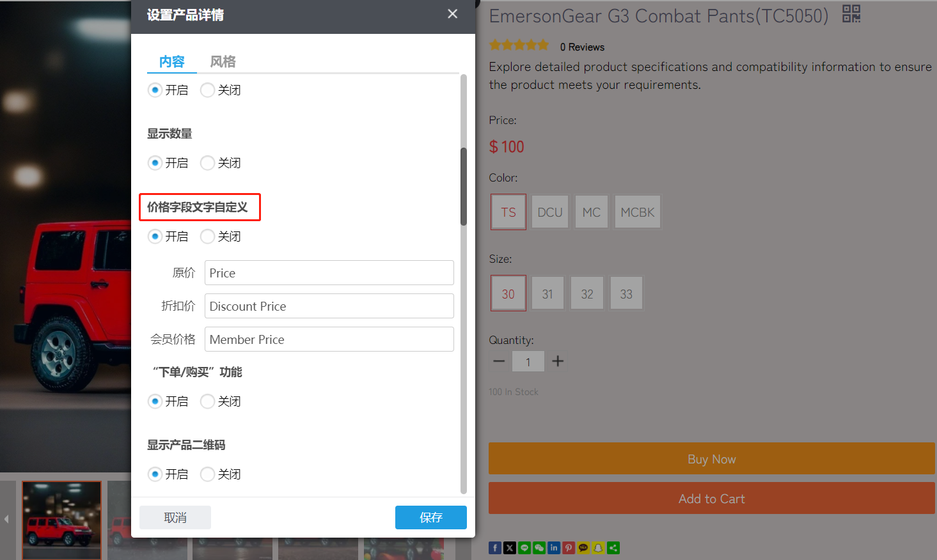Screen dimensions: 937x560
Task: Switch to the 内容 tab
Action: coord(171,61)
